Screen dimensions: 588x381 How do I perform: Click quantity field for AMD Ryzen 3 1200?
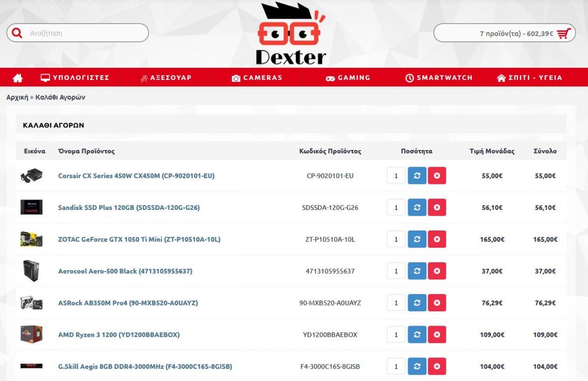coord(396,335)
